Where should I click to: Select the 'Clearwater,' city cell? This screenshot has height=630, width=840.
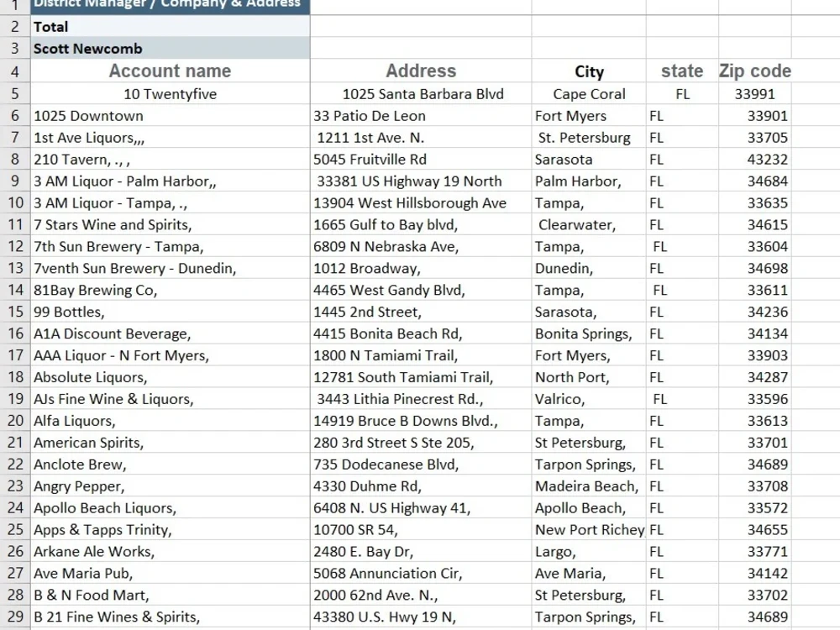coord(589,224)
